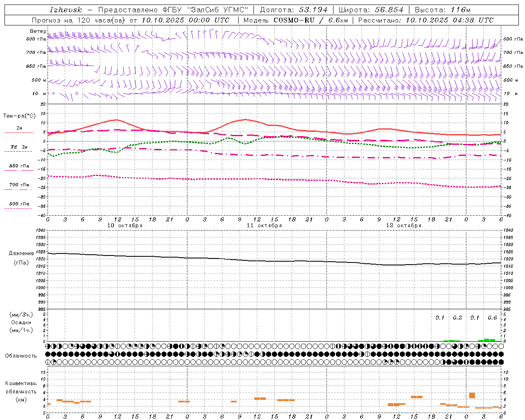The image size is (525, 420).
Task: Click the precipitation total value 0.6
Action: tap(492, 318)
